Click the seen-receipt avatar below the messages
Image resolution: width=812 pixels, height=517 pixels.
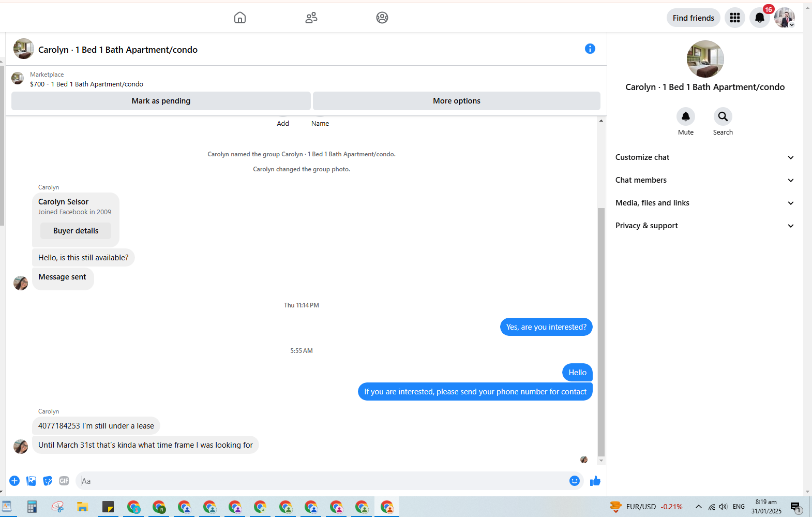coord(584,460)
